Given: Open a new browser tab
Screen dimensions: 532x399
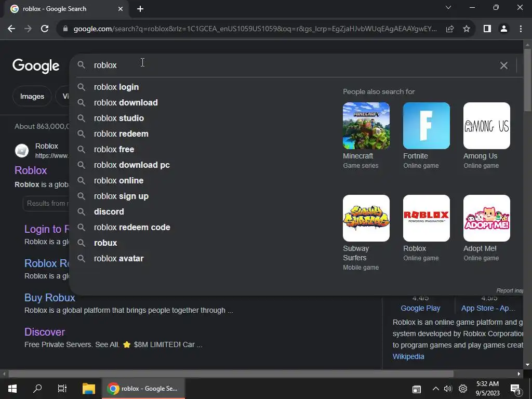Looking at the screenshot, I should click(x=140, y=9).
